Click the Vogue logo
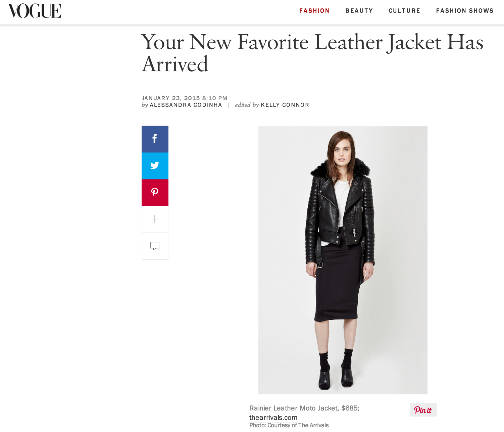The width and height of the screenshot is (504, 432). pyautogui.click(x=35, y=11)
